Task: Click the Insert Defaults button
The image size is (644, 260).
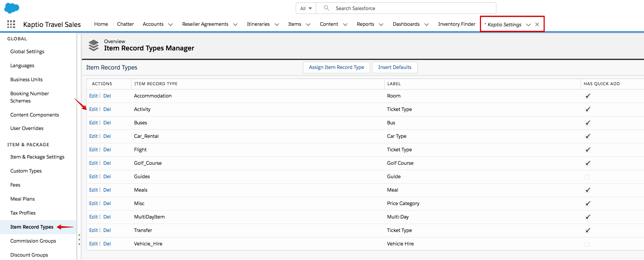Action: [395, 68]
